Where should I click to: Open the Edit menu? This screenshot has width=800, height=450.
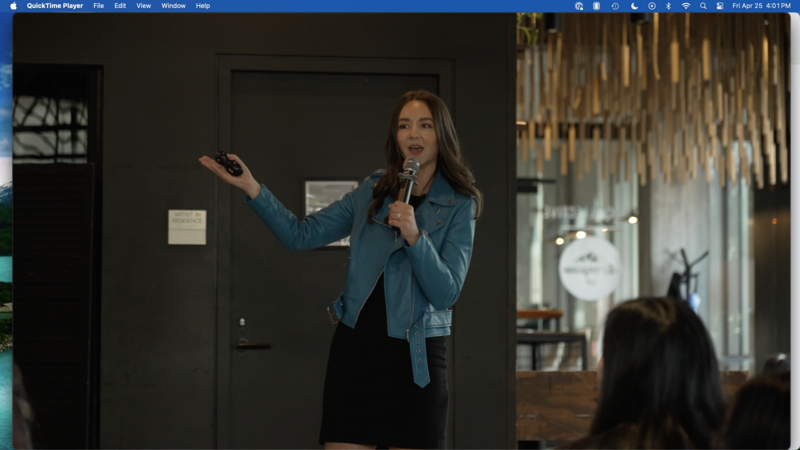(x=120, y=6)
